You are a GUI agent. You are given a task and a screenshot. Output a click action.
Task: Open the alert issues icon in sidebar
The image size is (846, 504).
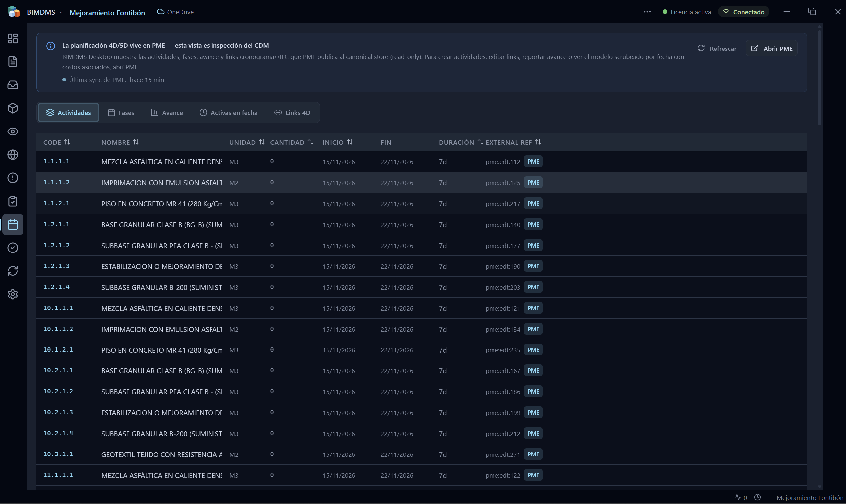[x=13, y=178]
